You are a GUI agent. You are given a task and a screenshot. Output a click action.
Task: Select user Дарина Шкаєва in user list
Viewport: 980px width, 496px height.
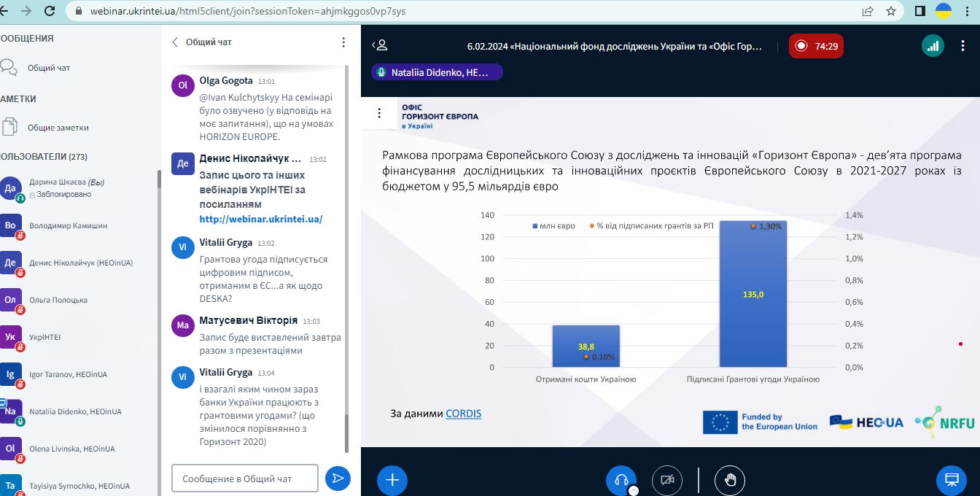[77, 188]
